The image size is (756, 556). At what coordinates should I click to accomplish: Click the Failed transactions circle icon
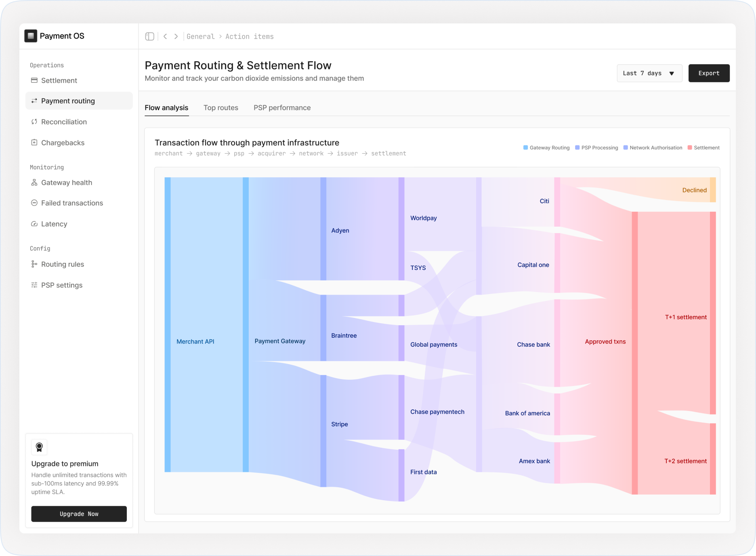tap(34, 203)
